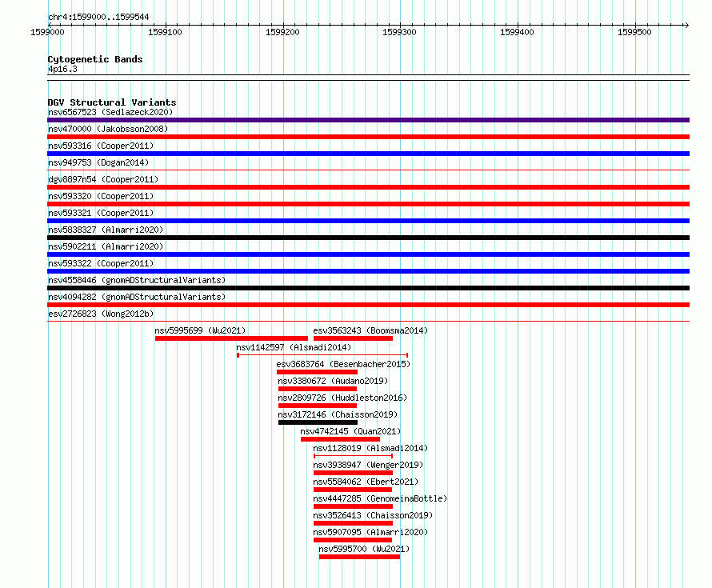The image size is (712, 588).
Task: Open nsv470000 (Jakobsson2008) variant label
Action: coord(108,129)
